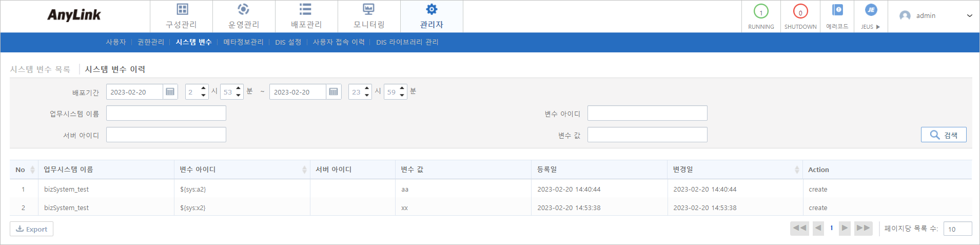The width and height of the screenshot is (980, 245).
Task: Open the 에러코드 error code icon
Action: 837,10
